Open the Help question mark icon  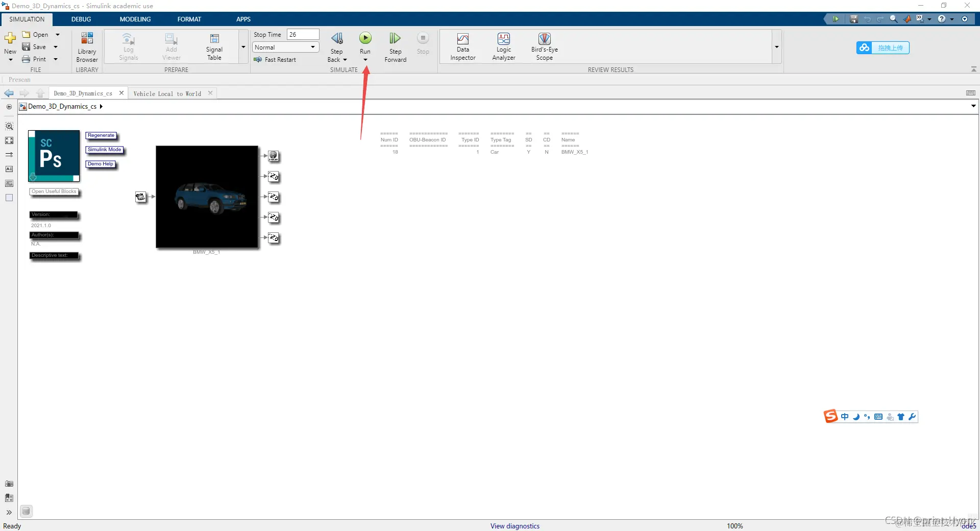(x=942, y=19)
